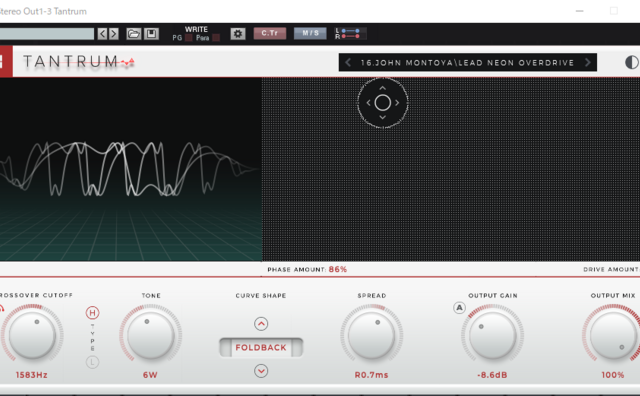Enable the Para checkbox

216,38
